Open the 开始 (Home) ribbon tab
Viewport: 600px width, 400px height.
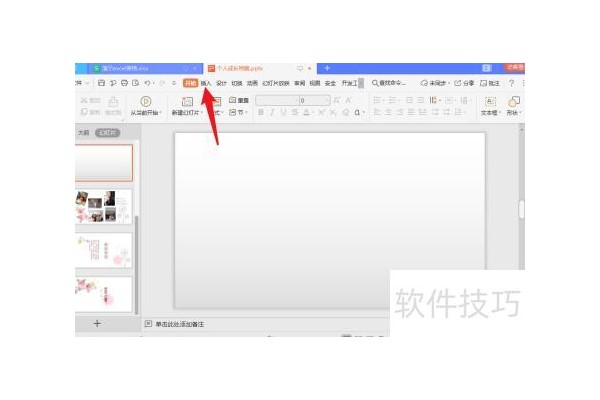coord(190,83)
